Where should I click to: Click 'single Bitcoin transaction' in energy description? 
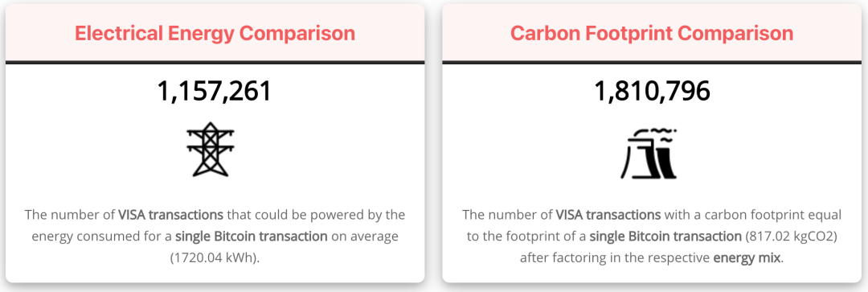tap(252, 236)
